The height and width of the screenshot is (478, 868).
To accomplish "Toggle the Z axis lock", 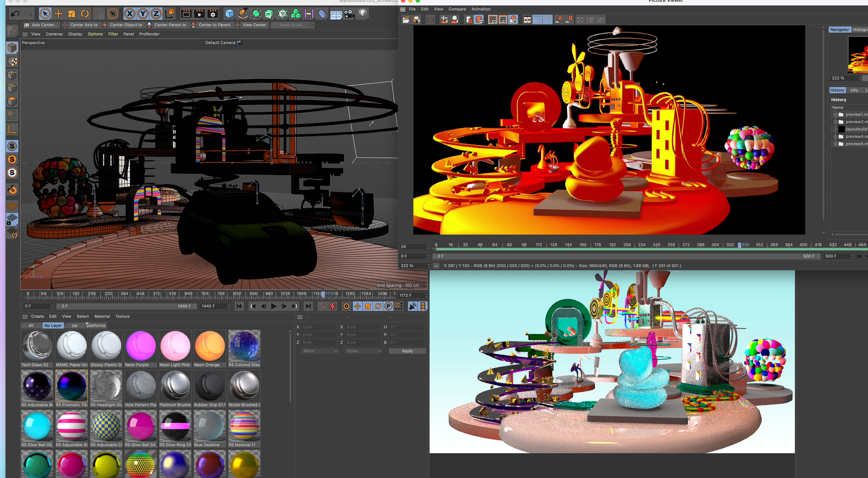I will click(156, 14).
